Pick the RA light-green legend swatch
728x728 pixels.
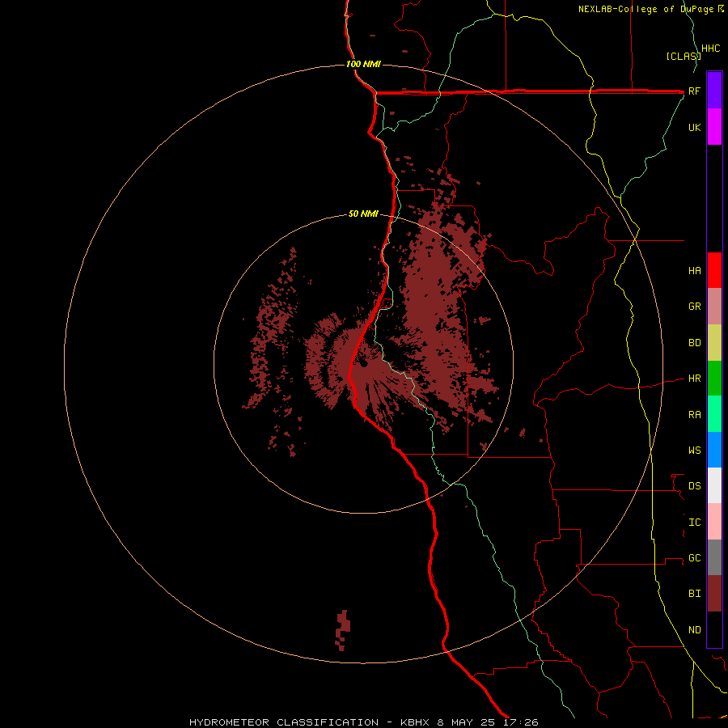[x=714, y=414]
